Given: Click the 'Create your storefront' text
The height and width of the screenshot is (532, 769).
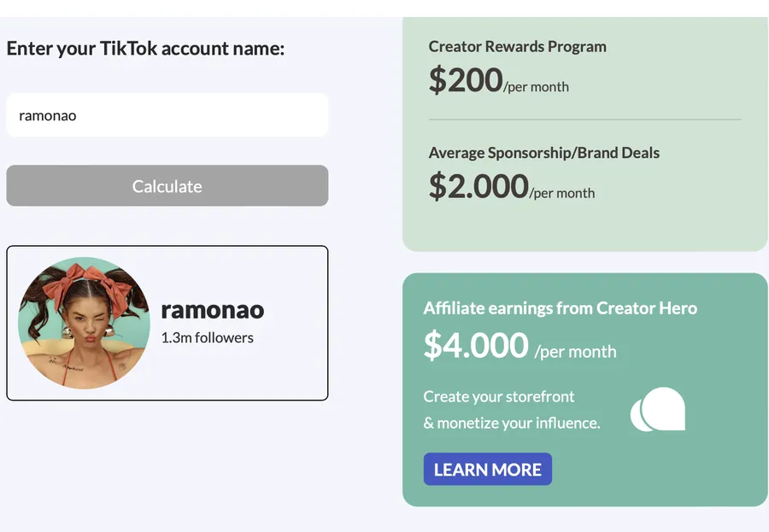Looking at the screenshot, I should (x=499, y=396).
